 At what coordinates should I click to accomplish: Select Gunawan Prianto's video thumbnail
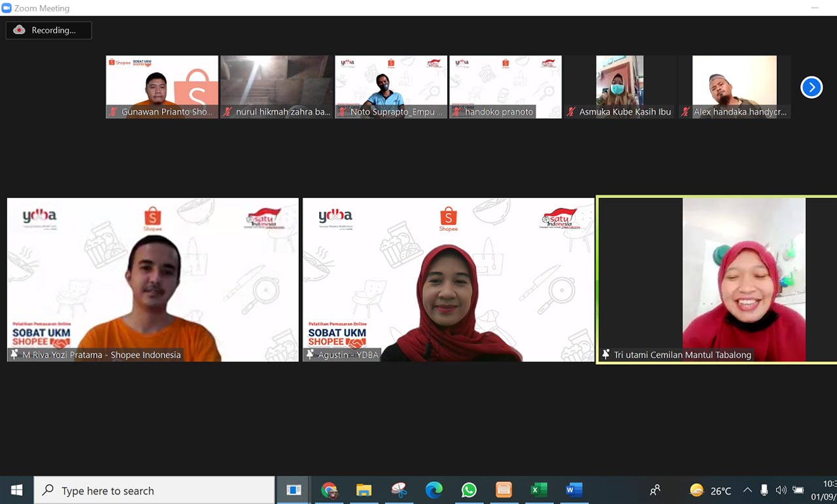162,87
